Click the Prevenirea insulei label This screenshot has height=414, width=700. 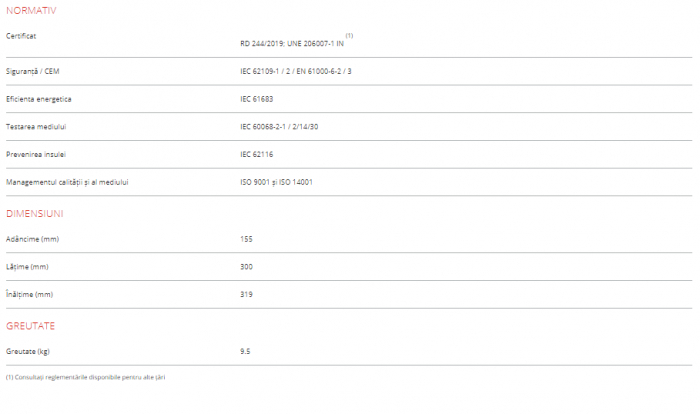point(36,154)
